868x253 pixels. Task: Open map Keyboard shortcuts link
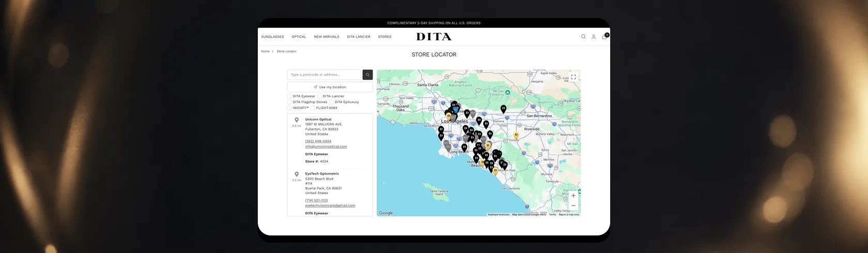coord(499,214)
